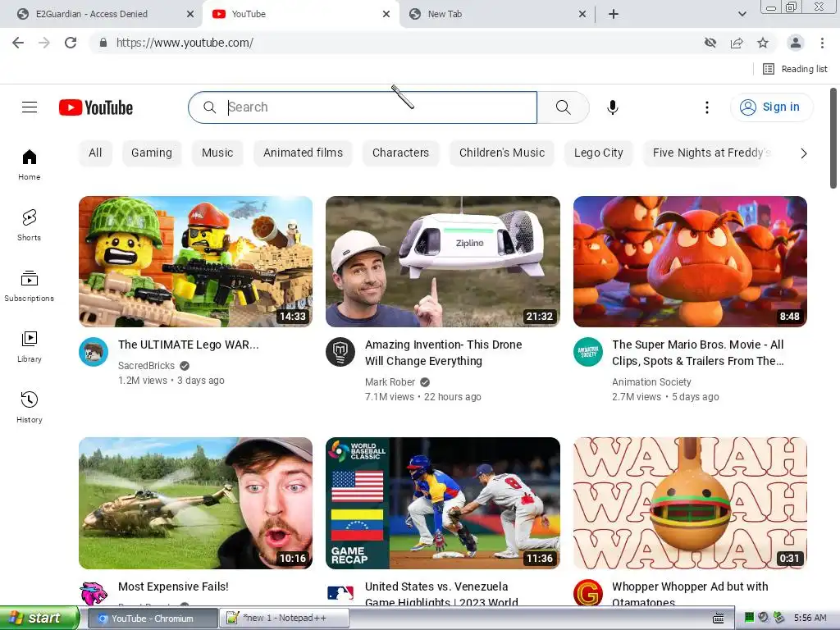Viewport: 840px width, 630px height.
Task: Click the crossed-eye tracking icon in address bar
Action: click(710, 43)
